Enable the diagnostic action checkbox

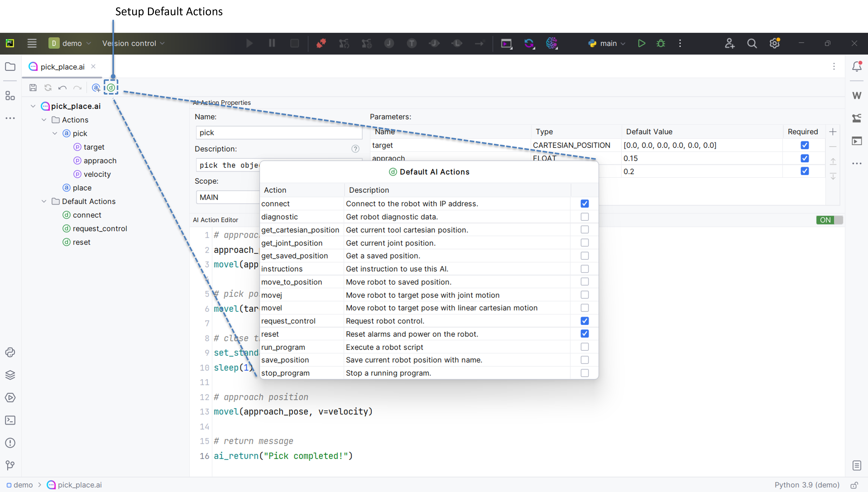[x=585, y=217]
